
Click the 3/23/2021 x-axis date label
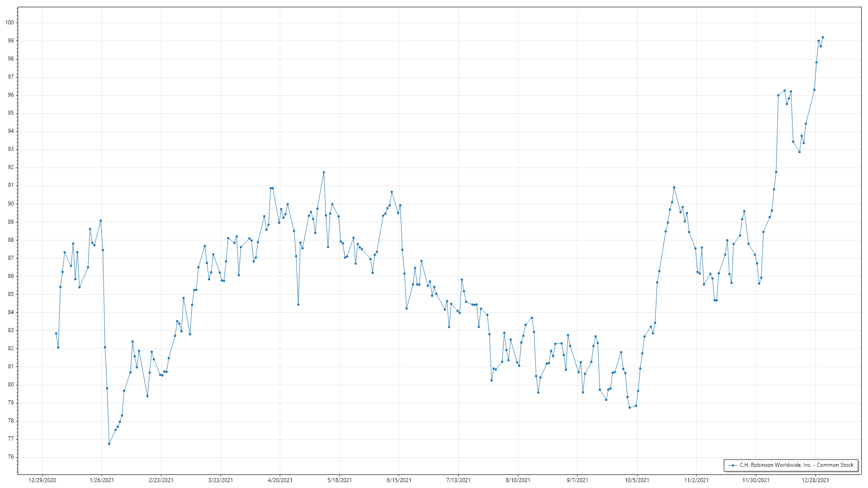tap(221, 480)
